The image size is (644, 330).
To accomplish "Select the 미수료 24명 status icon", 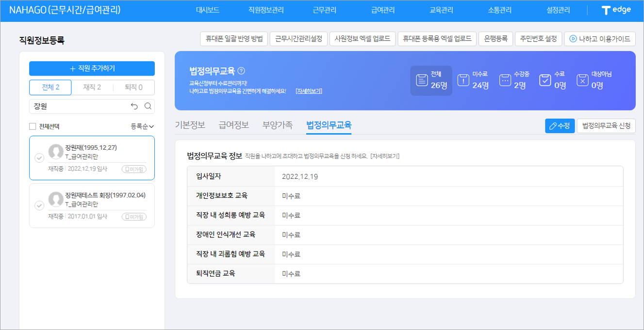I will pyautogui.click(x=463, y=80).
